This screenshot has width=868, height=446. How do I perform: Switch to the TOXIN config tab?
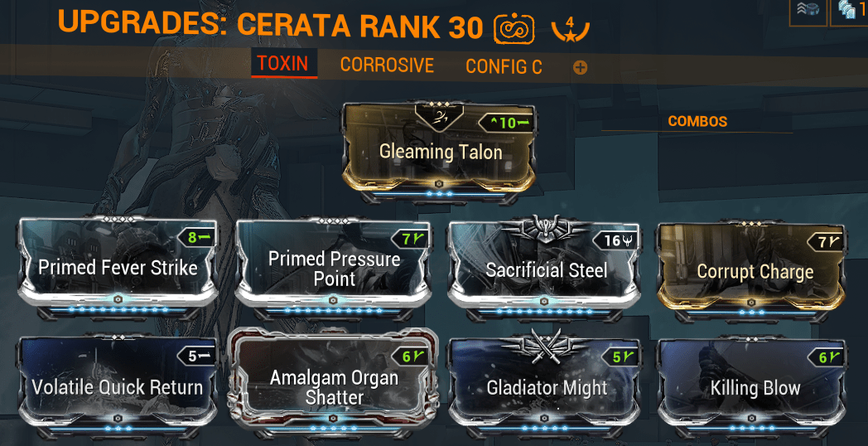pyautogui.click(x=284, y=64)
